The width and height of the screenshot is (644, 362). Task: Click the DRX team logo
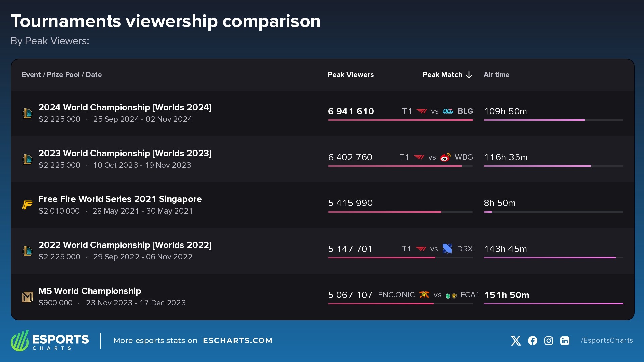coord(447,249)
